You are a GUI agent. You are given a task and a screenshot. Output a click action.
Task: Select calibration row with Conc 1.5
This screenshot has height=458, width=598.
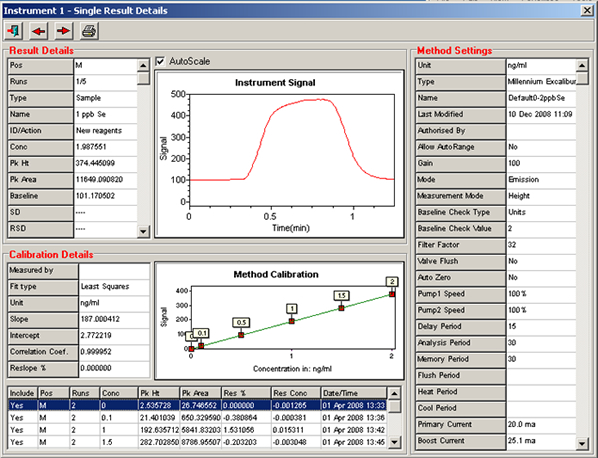coord(197,442)
